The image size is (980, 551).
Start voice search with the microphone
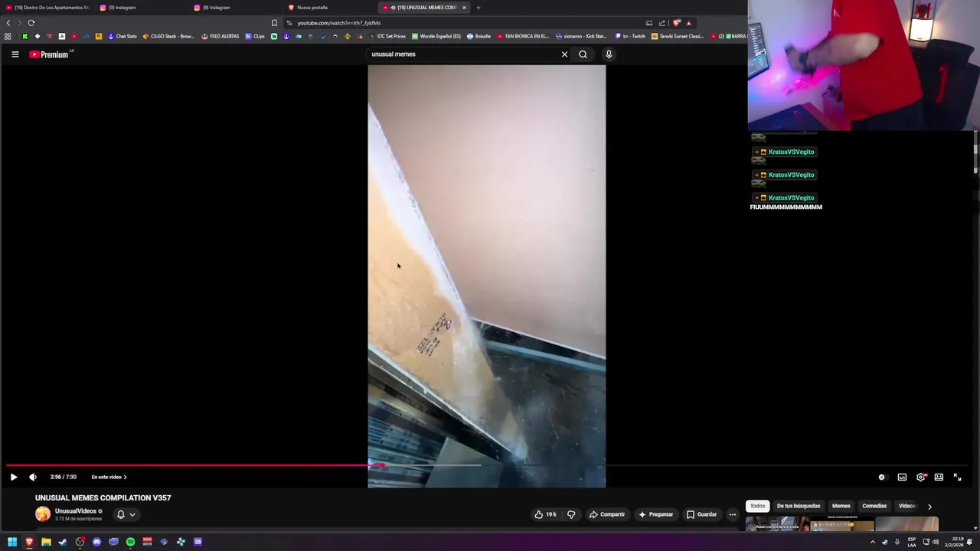(x=609, y=54)
